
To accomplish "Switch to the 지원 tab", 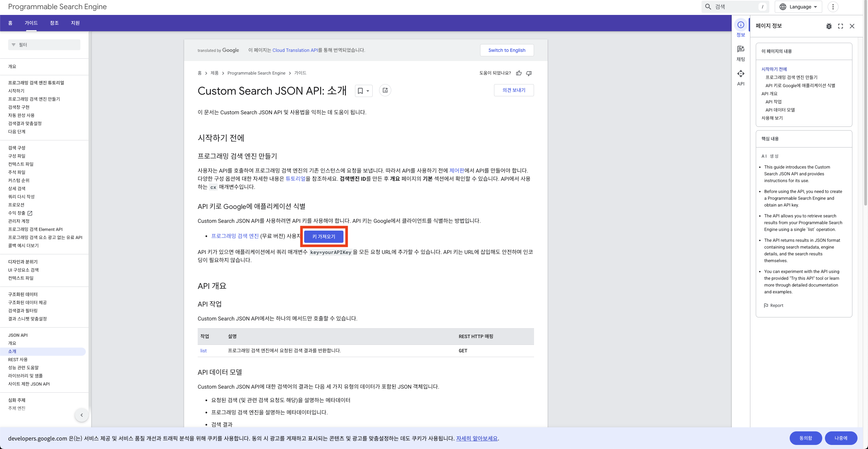I will pyautogui.click(x=75, y=23).
